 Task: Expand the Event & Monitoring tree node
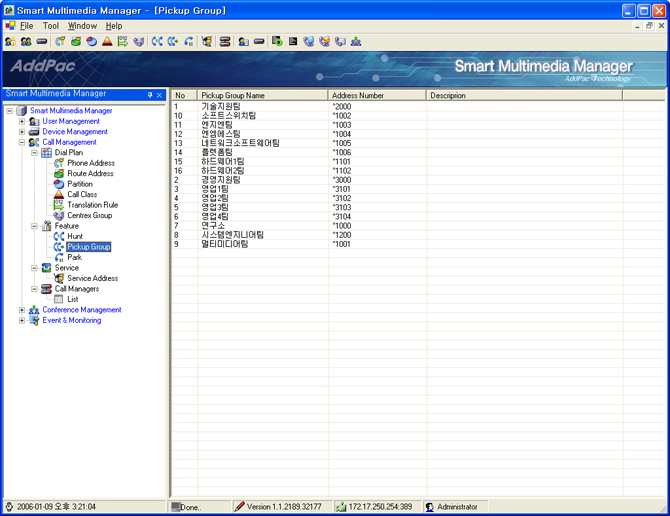(22, 321)
